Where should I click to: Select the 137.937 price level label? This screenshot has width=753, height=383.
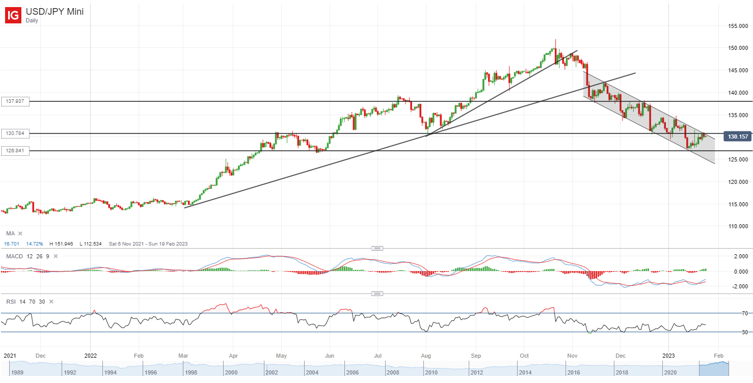click(16, 102)
